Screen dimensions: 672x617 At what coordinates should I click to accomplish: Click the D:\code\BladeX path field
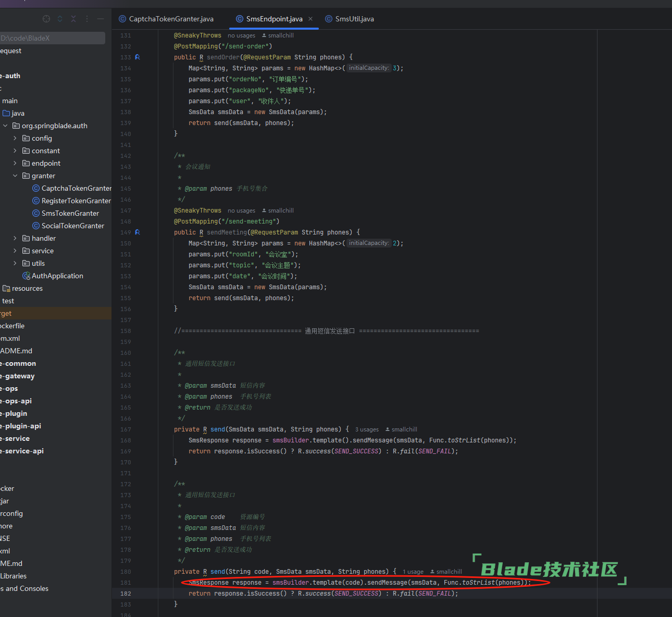52,38
